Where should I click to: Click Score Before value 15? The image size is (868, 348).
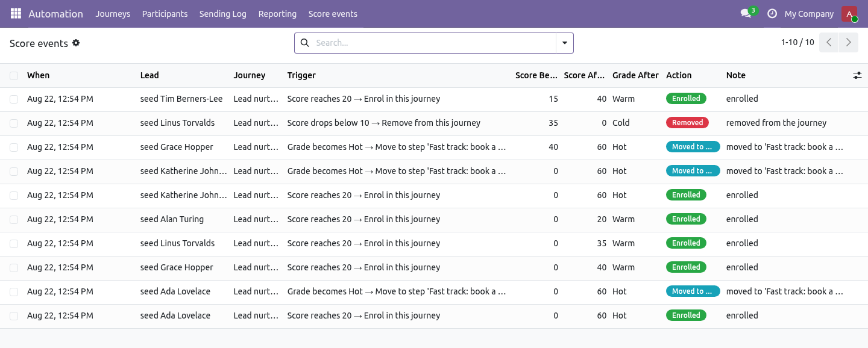click(553, 99)
